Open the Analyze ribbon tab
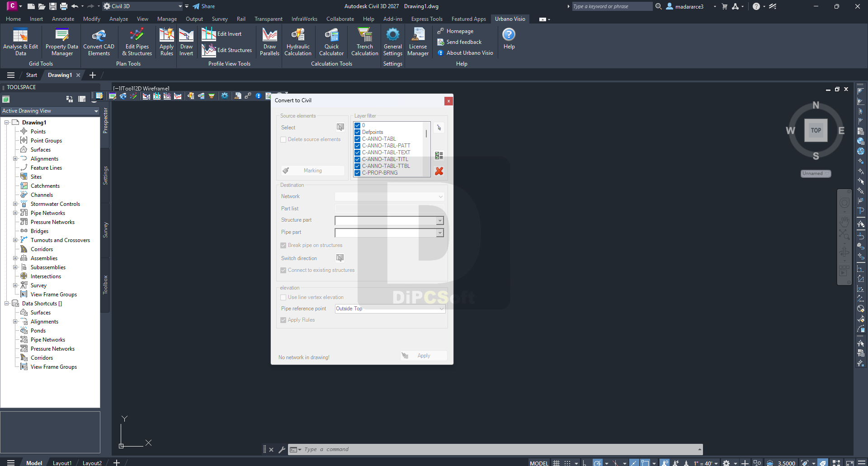This screenshot has height=466, width=868. (118, 19)
